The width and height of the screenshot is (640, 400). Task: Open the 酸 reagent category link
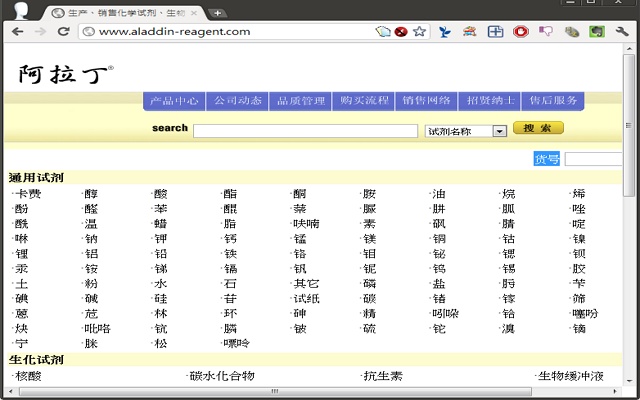[x=161, y=194]
